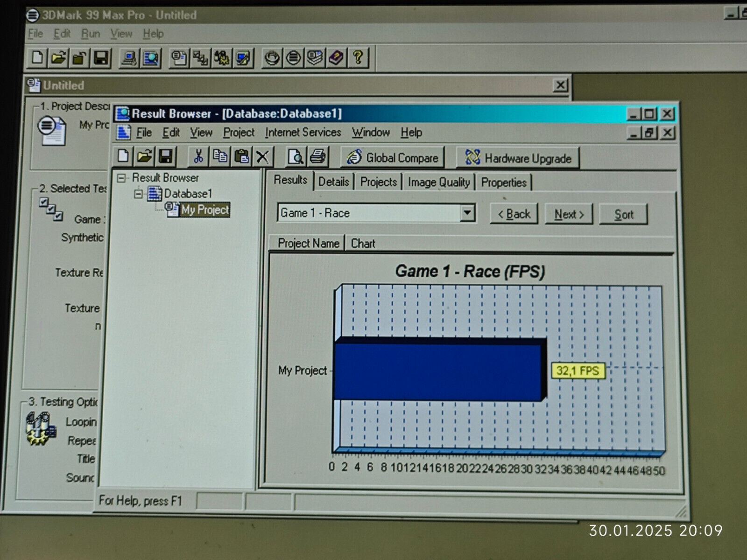Click the Copy icon in Result Browser

click(220, 156)
